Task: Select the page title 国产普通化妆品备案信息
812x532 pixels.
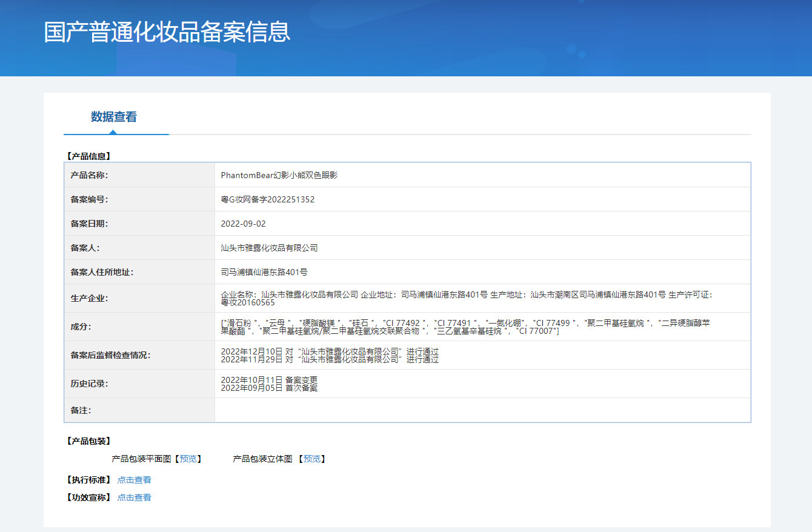Action: click(167, 32)
